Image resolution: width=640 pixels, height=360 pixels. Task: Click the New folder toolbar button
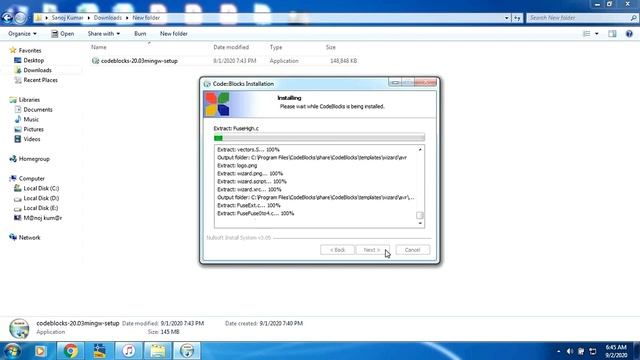(x=173, y=33)
